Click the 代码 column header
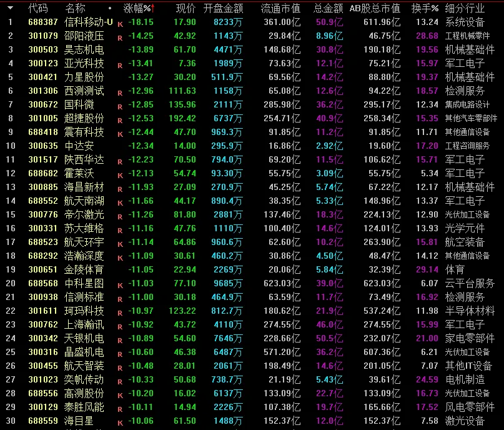Viewport: 504px width, 430px height. tap(38, 8)
